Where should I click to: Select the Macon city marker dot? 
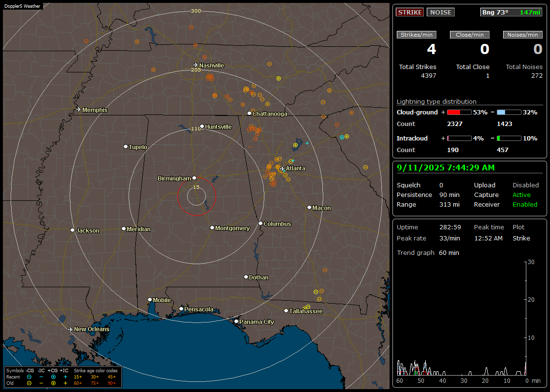click(309, 208)
